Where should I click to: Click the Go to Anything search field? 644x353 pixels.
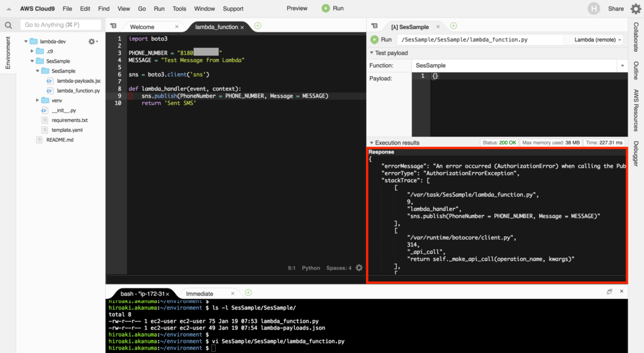click(x=61, y=25)
